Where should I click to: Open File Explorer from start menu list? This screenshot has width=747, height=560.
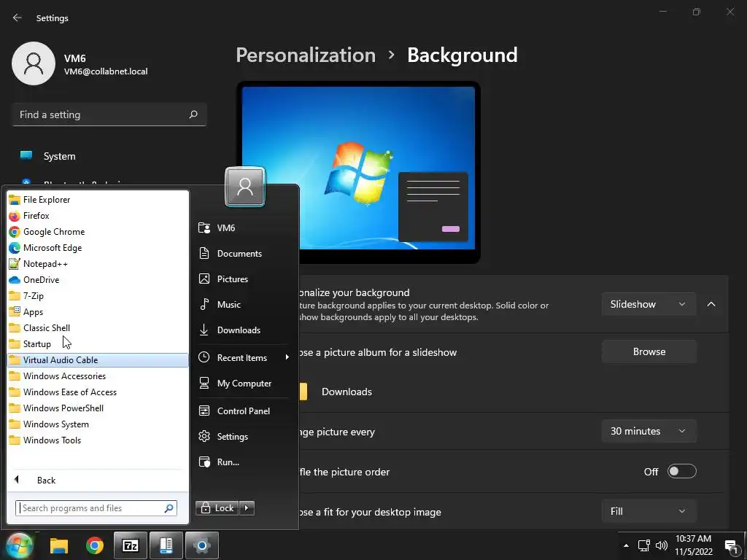click(98, 200)
